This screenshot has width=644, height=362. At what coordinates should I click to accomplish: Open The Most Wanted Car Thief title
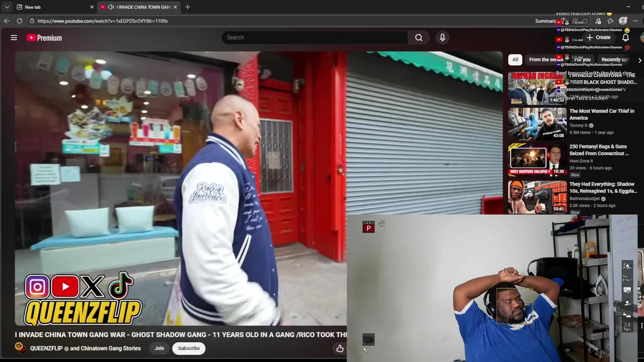pyautogui.click(x=602, y=115)
